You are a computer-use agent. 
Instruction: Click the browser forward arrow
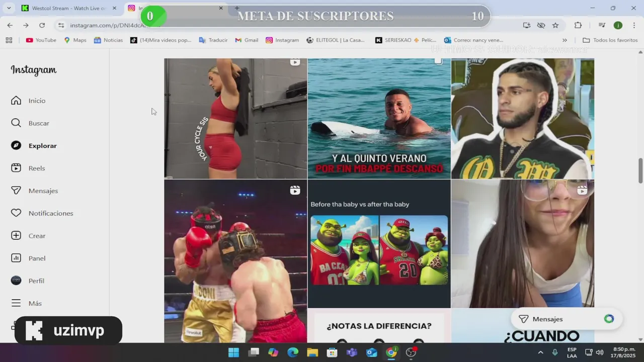point(26,25)
